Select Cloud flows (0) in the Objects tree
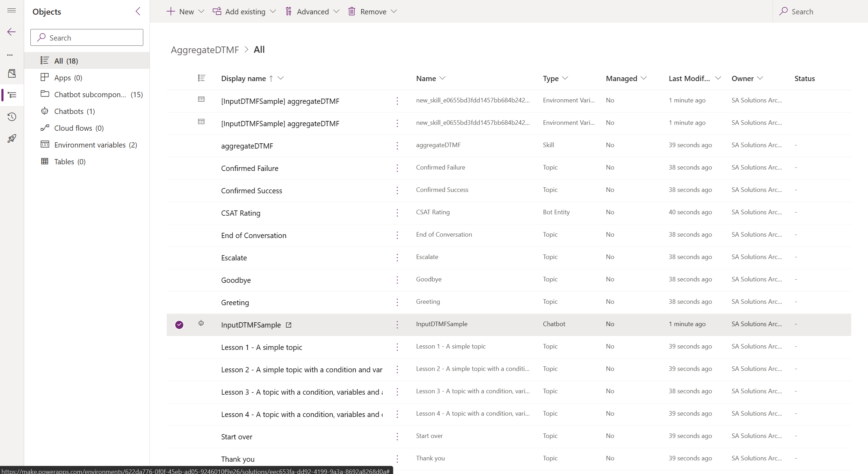 pos(87,128)
